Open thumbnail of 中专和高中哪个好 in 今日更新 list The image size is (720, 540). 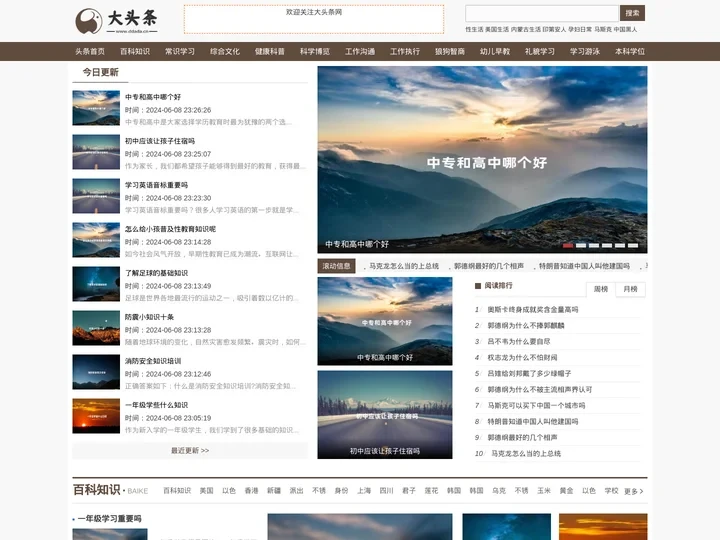(x=96, y=108)
